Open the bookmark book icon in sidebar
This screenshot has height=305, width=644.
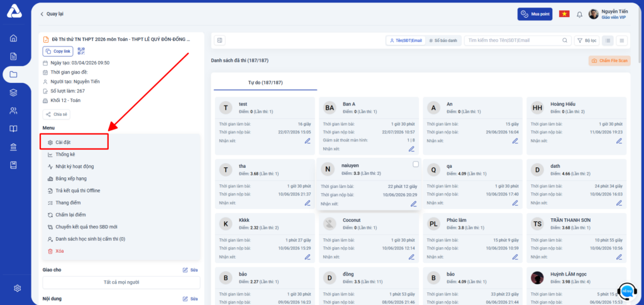14,165
